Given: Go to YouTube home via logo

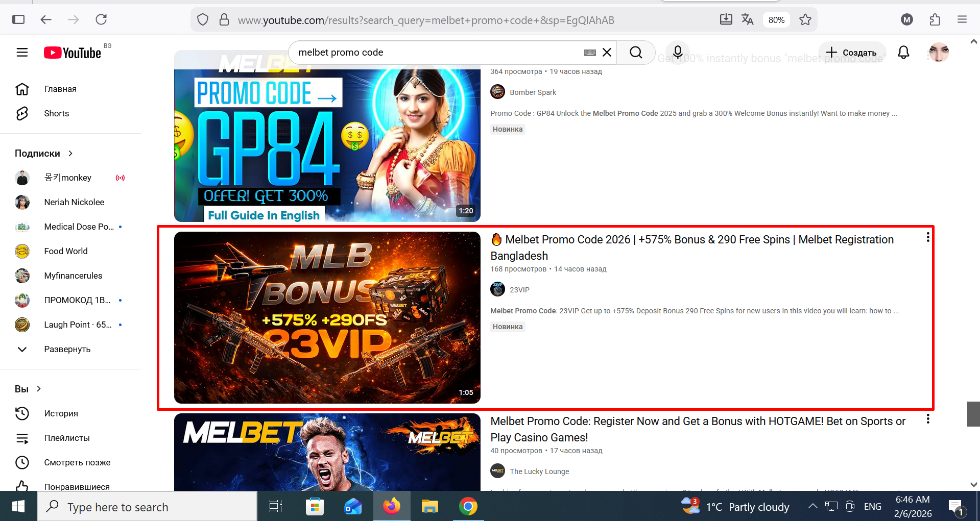Looking at the screenshot, I should pyautogui.click(x=73, y=53).
